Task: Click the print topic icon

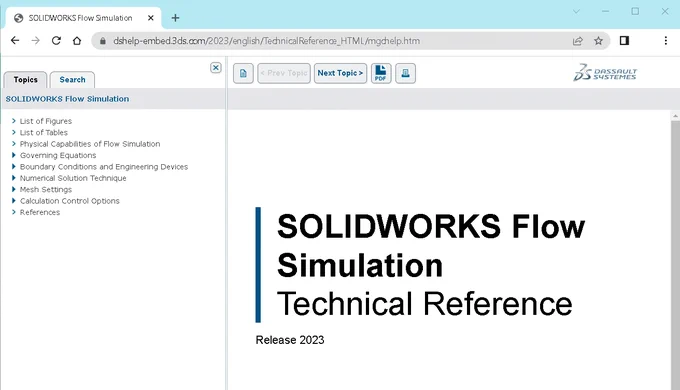Action: click(x=405, y=73)
